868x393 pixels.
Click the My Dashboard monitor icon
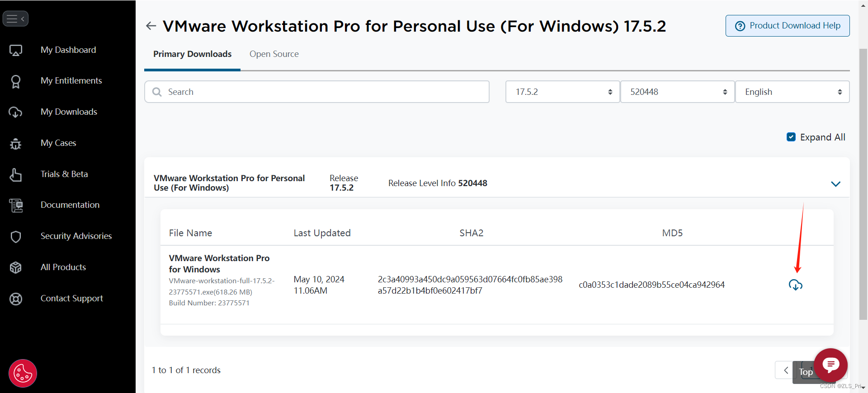pyautogui.click(x=16, y=50)
